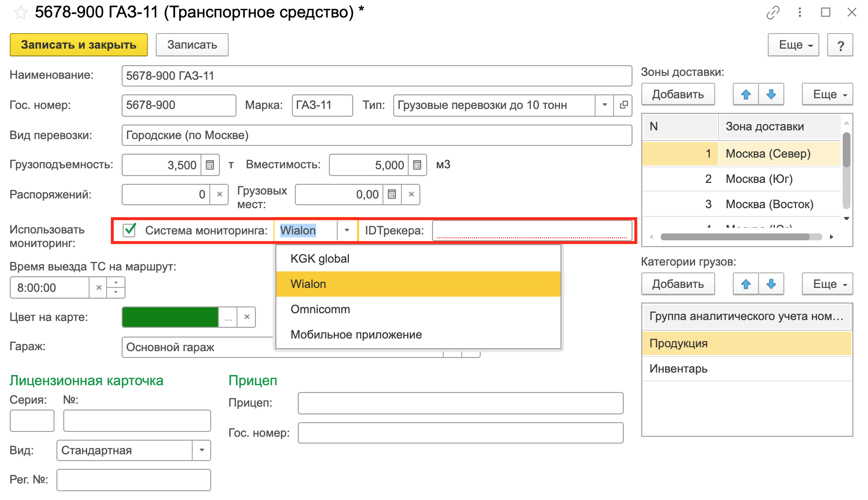868x500 pixels.
Task: Open the three-dot options menu in title bar
Action: [x=799, y=12]
